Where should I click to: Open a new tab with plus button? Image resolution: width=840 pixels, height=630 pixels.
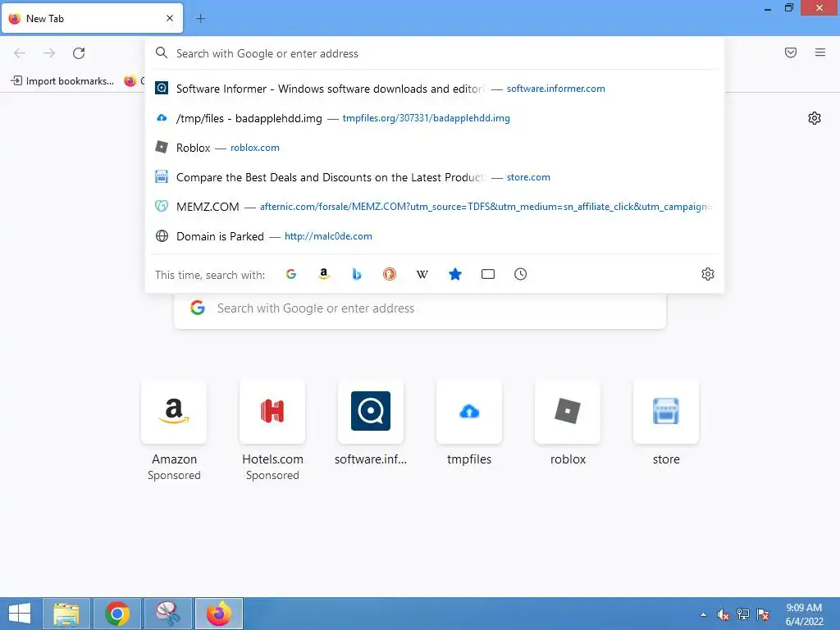[200, 18]
